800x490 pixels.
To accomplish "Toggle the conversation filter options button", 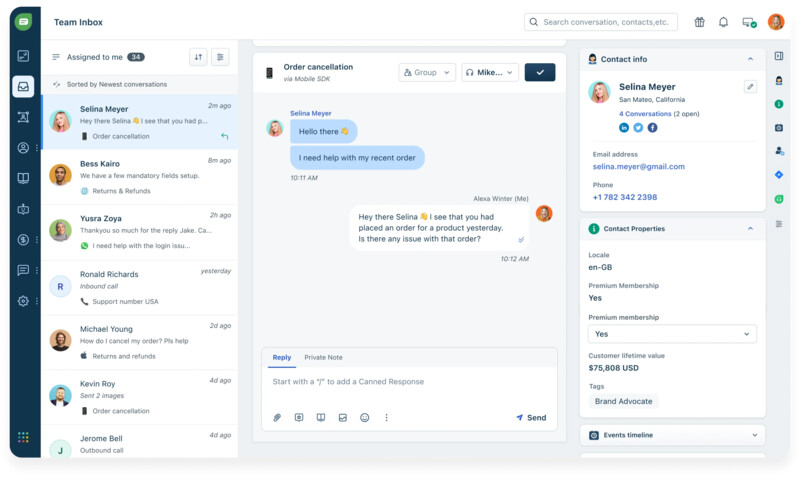I will pyautogui.click(x=221, y=57).
